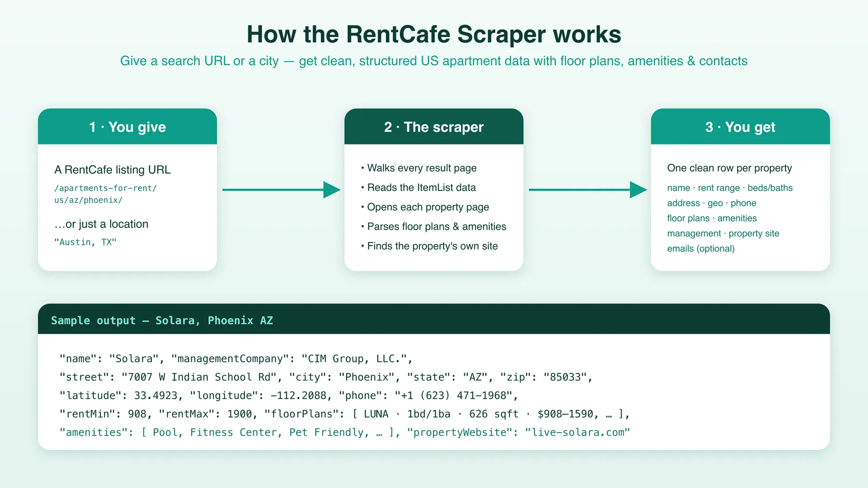Click the 'floor plans · amenities' line
This screenshot has width=868, height=488.
click(712, 218)
